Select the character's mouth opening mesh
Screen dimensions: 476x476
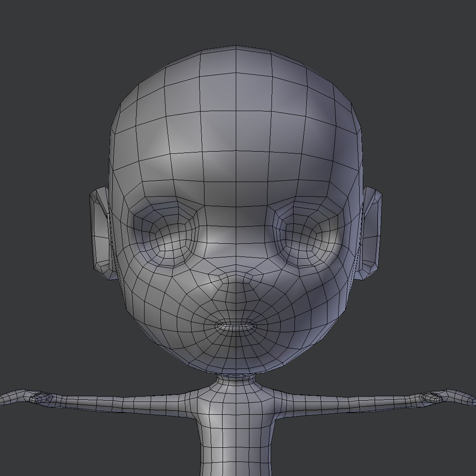click(x=236, y=326)
